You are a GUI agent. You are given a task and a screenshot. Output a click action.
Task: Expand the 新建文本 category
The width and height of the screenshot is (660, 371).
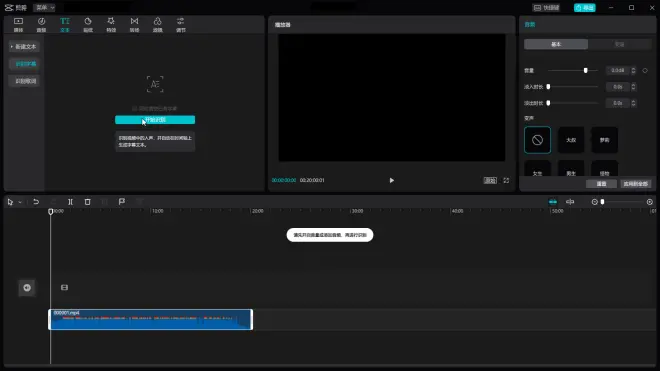click(x=24, y=46)
